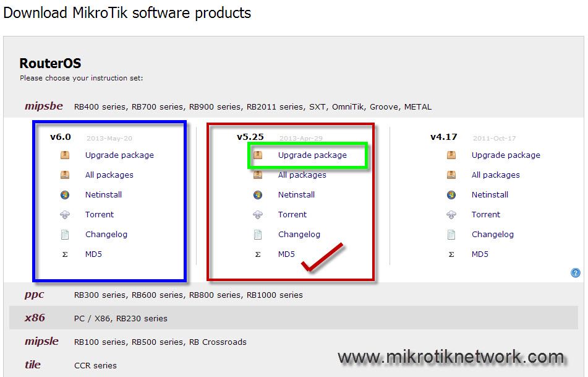Screen dimensions: 588x377
Task: Open the v4.17 MD5 checksum link
Action: click(x=480, y=254)
